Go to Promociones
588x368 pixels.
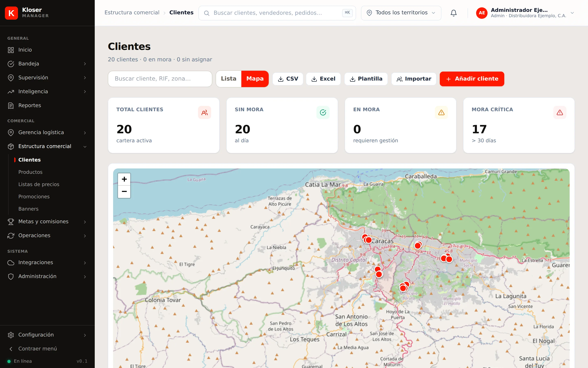click(x=34, y=197)
